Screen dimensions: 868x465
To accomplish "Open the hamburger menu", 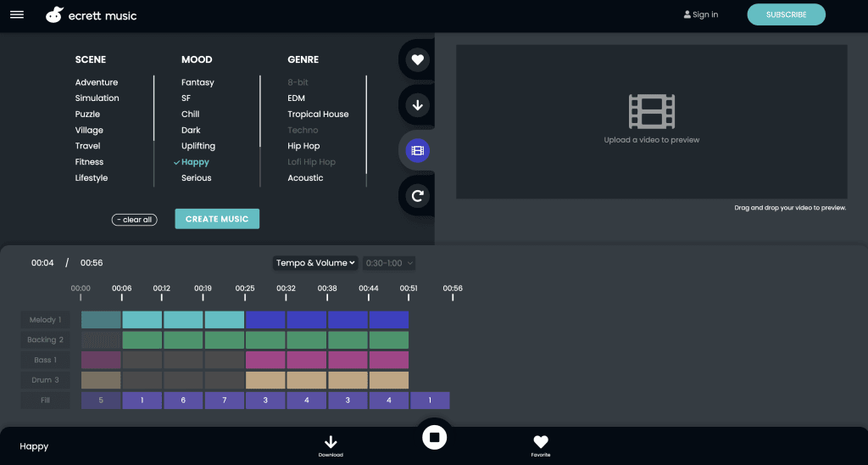I will pyautogui.click(x=17, y=14).
